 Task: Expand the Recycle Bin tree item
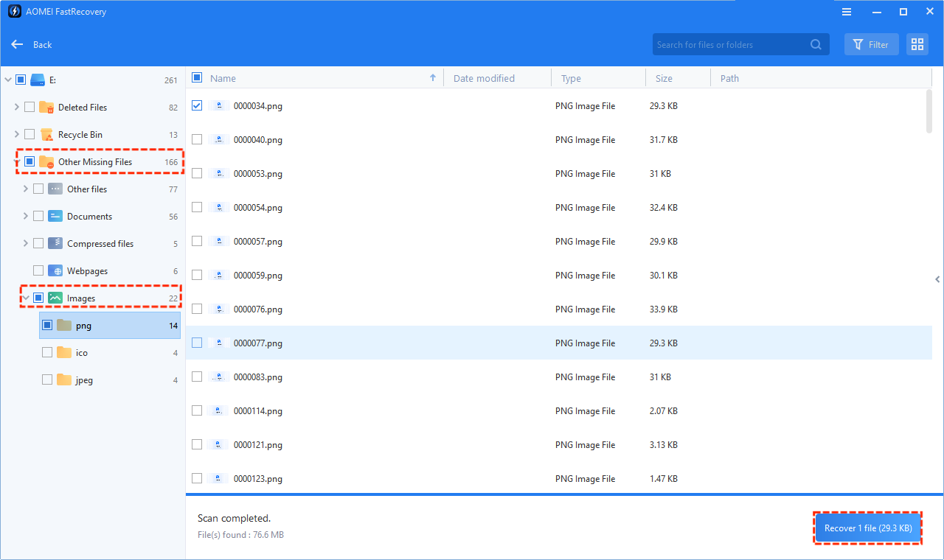pos(15,134)
